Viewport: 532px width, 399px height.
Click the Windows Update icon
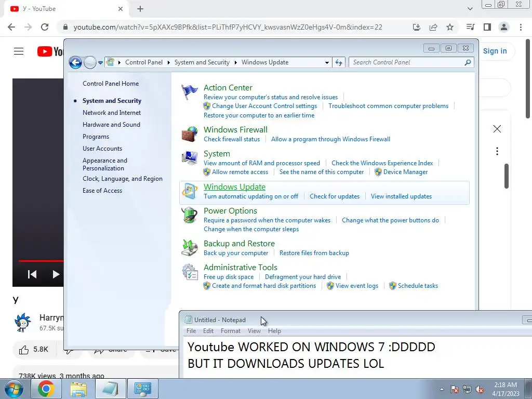click(189, 191)
